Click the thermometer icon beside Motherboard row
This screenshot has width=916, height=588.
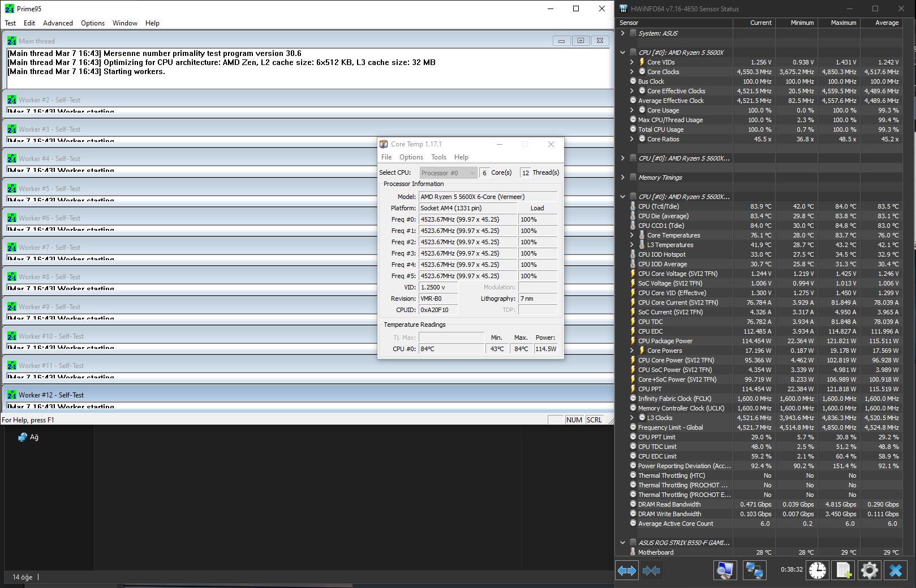633,552
